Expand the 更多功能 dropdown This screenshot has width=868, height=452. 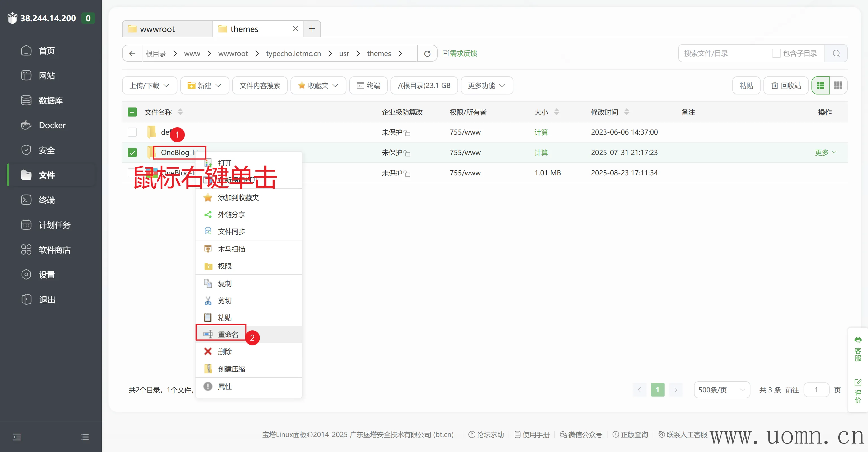pyautogui.click(x=486, y=86)
